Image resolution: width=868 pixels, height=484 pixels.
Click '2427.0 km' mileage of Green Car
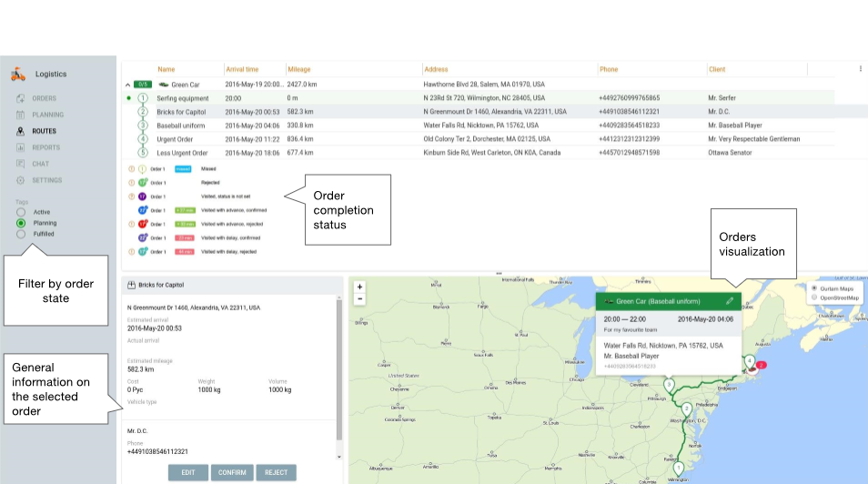point(302,85)
